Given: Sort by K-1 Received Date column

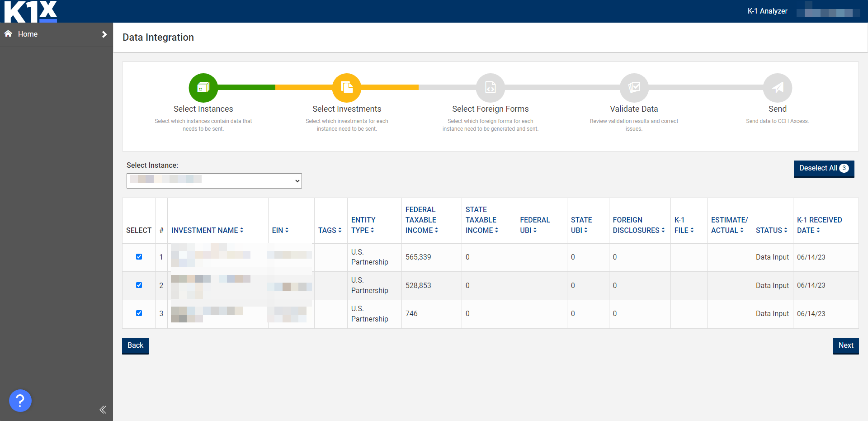Looking at the screenshot, I should [x=819, y=225].
